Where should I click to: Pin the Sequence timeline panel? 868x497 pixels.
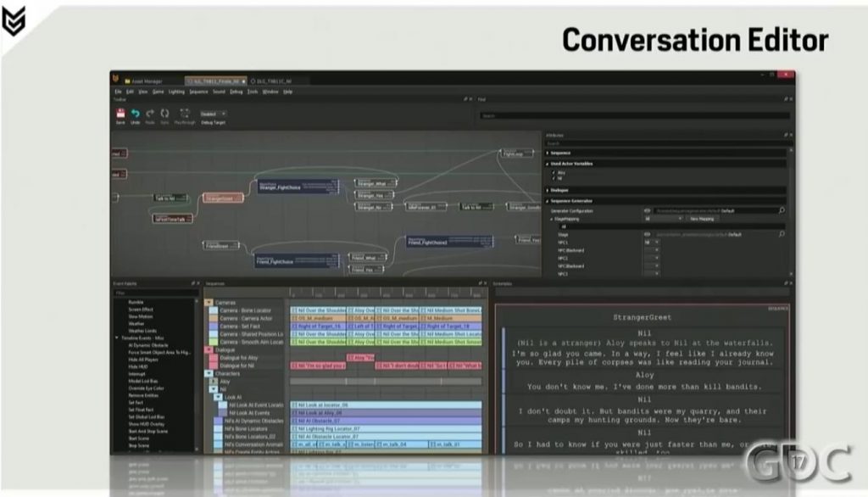[480, 283]
